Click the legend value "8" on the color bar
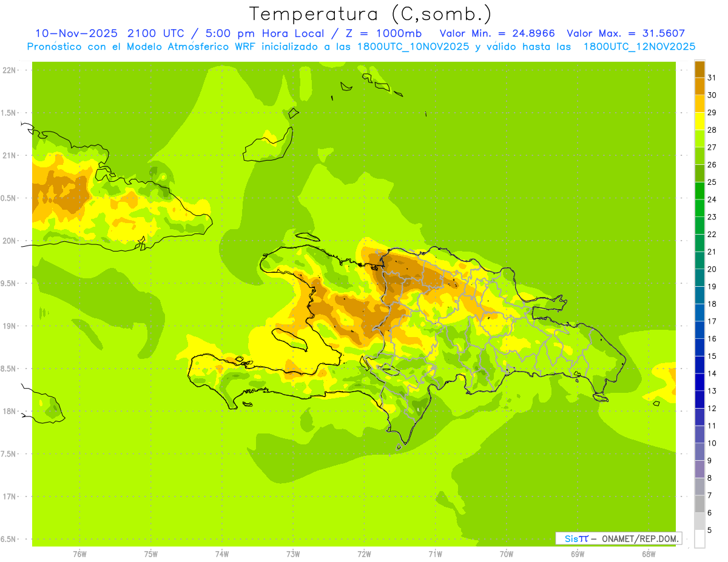 710,478
